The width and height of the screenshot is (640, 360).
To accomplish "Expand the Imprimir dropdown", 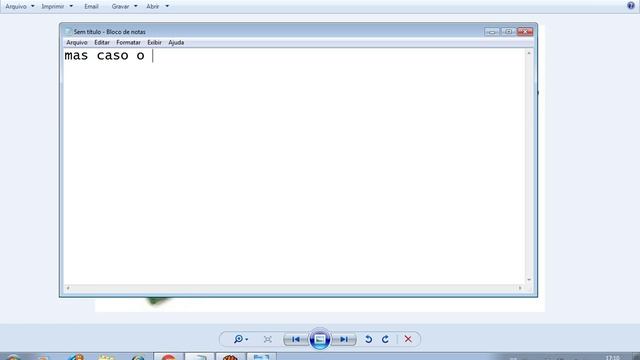I will [57, 7].
